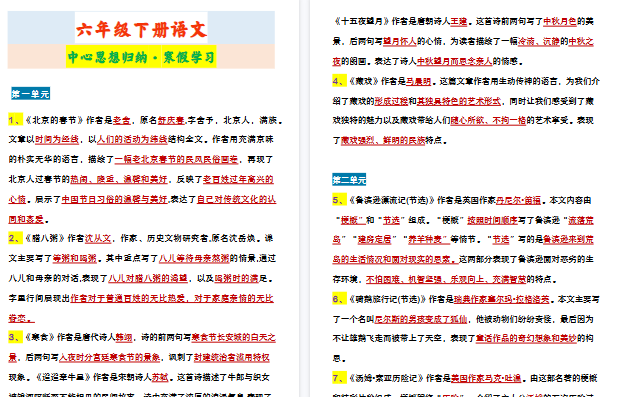Click the title 《腊八粥》
The width and height of the screenshot is (617, 397).
(x=44, y=238)
